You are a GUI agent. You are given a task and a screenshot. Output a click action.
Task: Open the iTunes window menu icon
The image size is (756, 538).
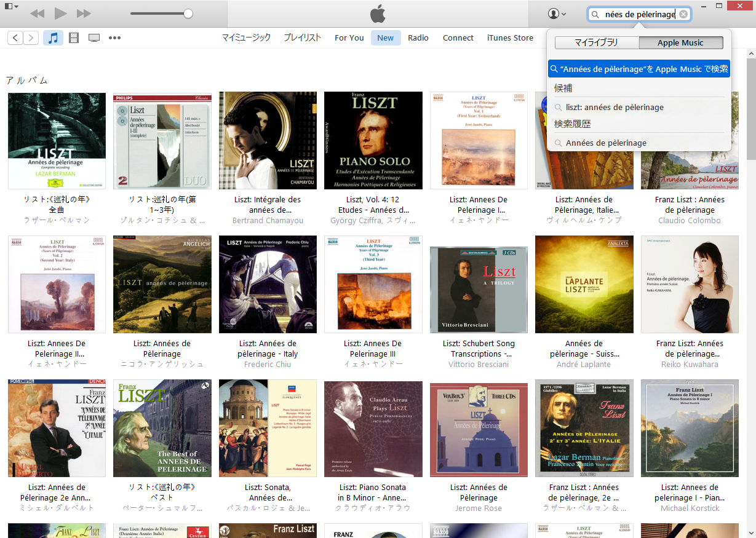coord(11,6)
